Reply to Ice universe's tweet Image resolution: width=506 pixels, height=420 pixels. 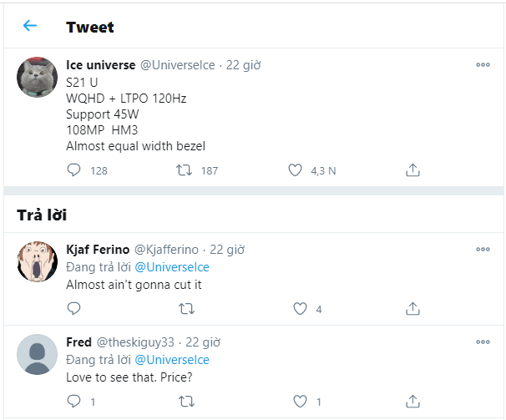click(73, 170)
